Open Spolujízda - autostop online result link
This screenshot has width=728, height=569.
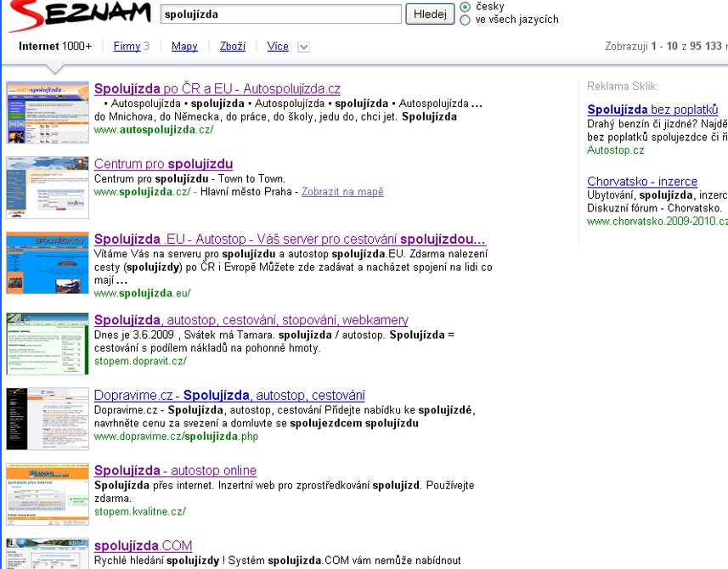click(x=175, y=470)
